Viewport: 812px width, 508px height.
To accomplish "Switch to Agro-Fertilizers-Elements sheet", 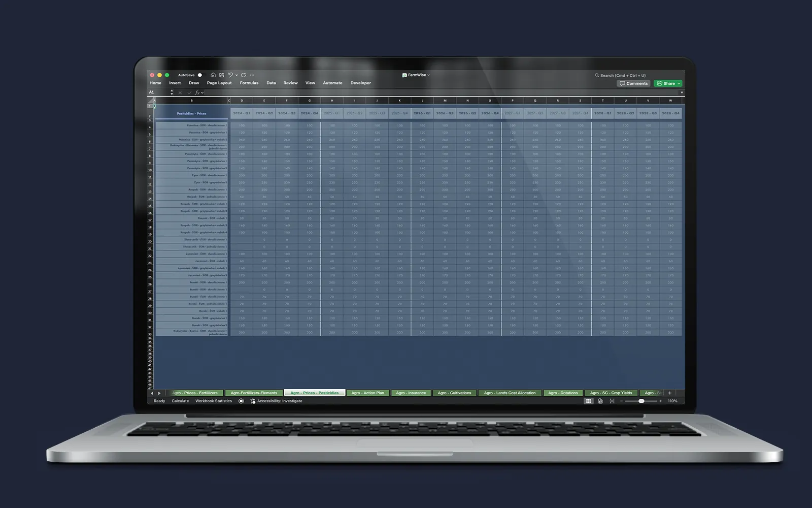I will [x=254, y=393].
